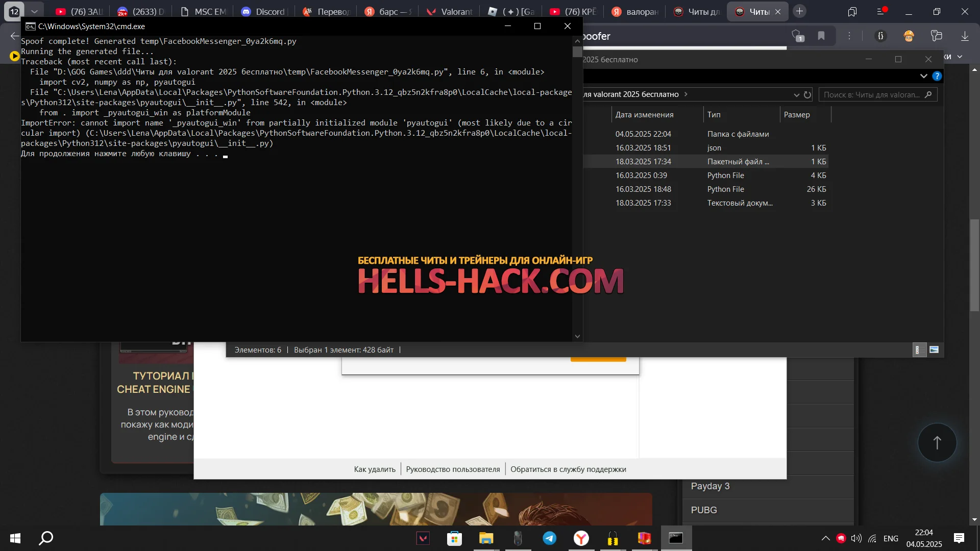Expand the Explorer ribbon chevron

tap(924, 76)
